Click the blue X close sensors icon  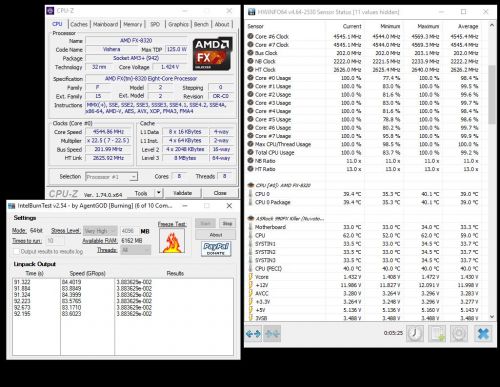[x=483, y=333]
